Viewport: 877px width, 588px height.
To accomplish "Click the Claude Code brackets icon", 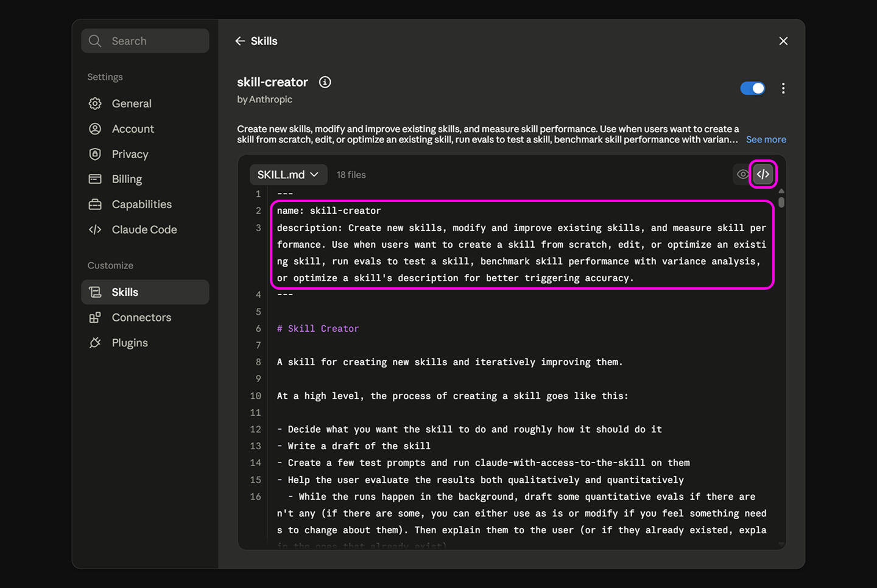I will click(x=95, y=229).
